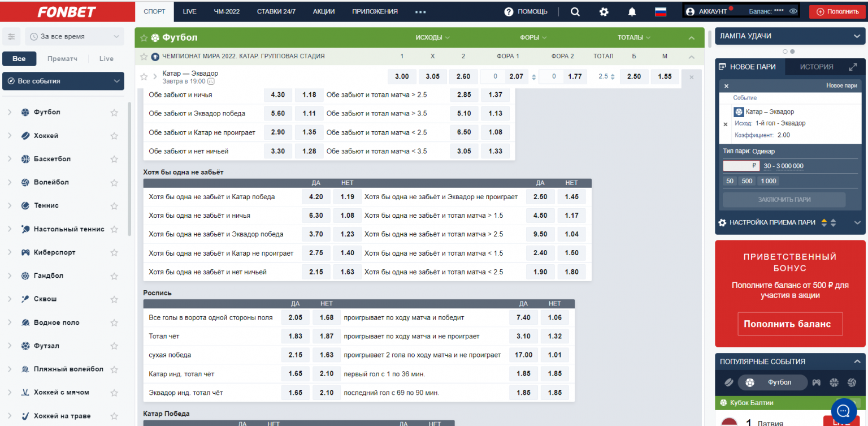The image size is (868, 426).
Task: Click the Пляжный волейбол icon
Action: coord(25,369)
